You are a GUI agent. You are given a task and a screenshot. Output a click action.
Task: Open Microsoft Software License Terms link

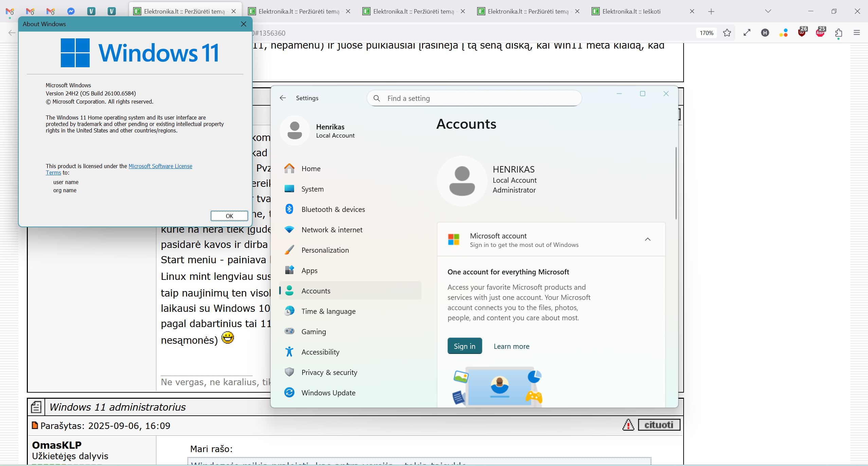tap(160, 166)
